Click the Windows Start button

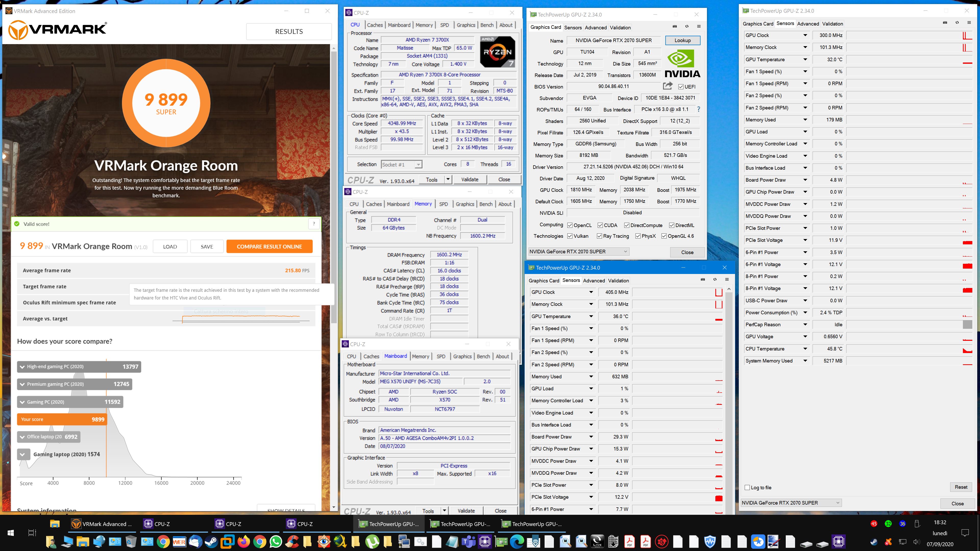[x=11, y=533]
